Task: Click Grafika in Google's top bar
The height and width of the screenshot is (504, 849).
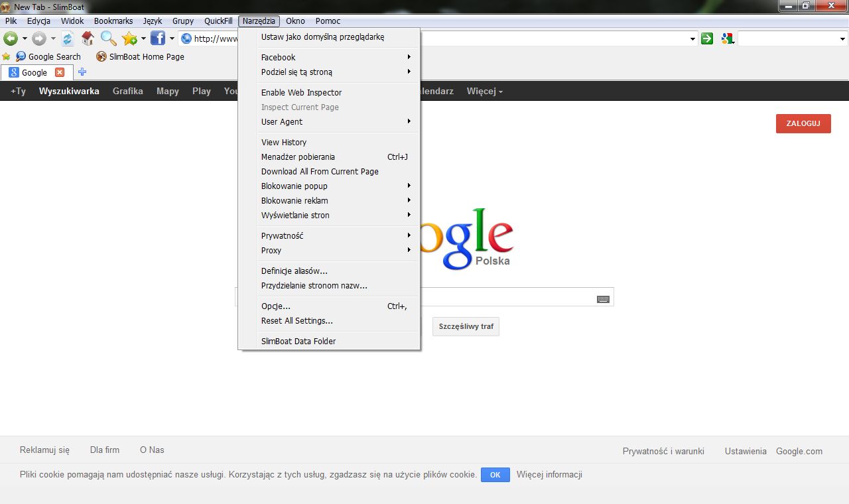Action: (x=128, y=91)
